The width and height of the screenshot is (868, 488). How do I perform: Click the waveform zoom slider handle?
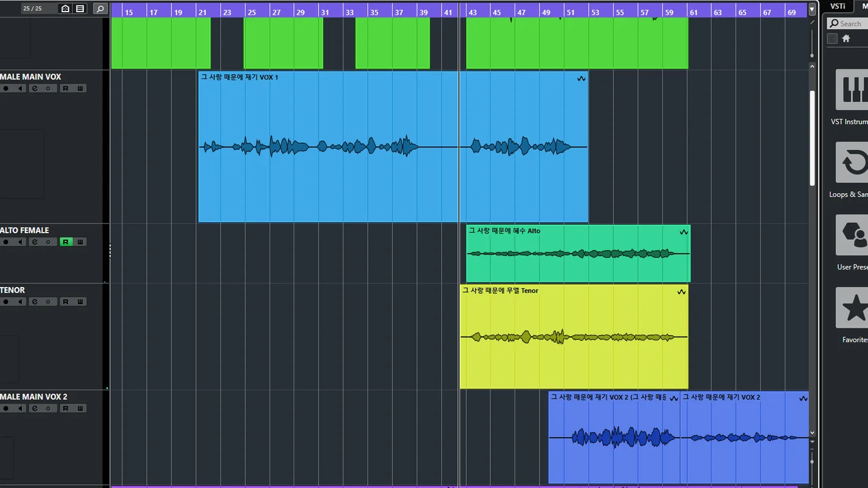(812, 55)
